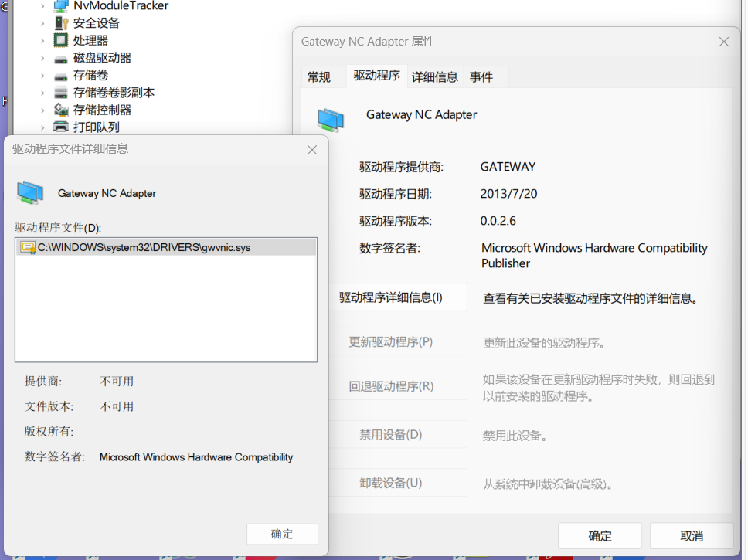Click Gateway NC Adapter 属性 window title
The image size is (748, 560).
tap(368, 42)
